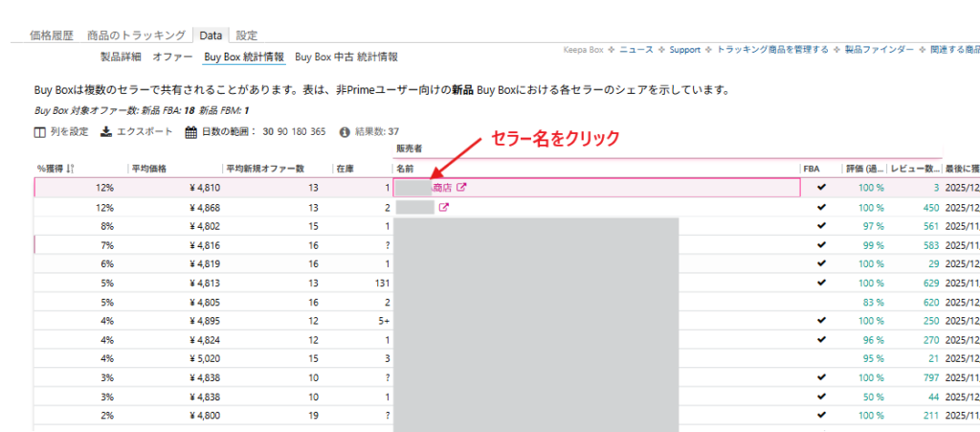The image size is (980, 432).
Task: Open the column settings icon (列を設定)
Action: click(39, 131)
